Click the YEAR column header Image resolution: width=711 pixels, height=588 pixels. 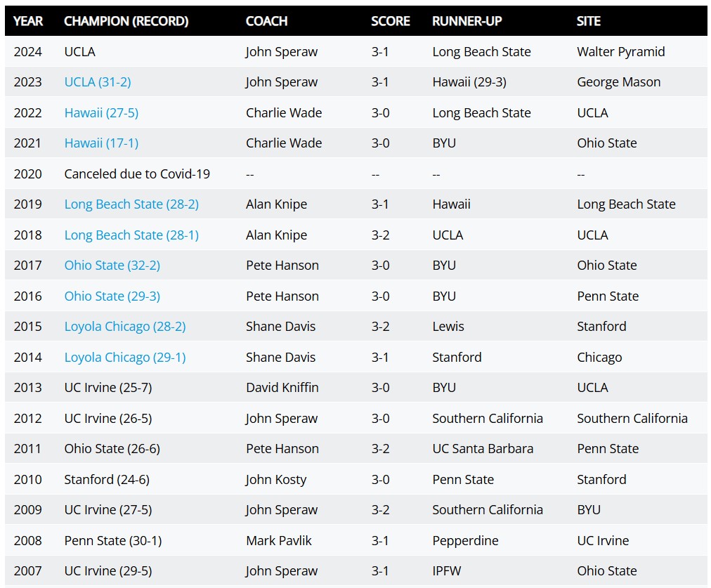pyautogui.click(x=28, y=21)
